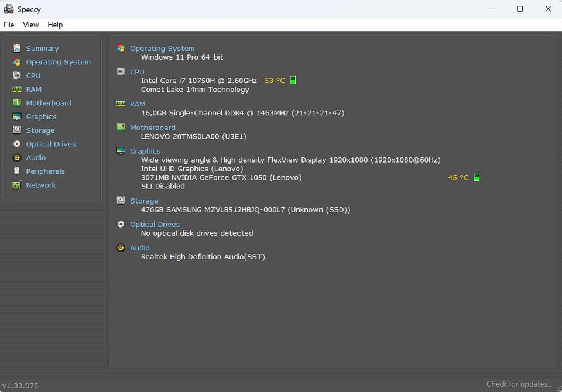562x392 pixels.
Task: Select Optical Drives in the sidebar
Action: pyautogui.click(x=51, y=144)
